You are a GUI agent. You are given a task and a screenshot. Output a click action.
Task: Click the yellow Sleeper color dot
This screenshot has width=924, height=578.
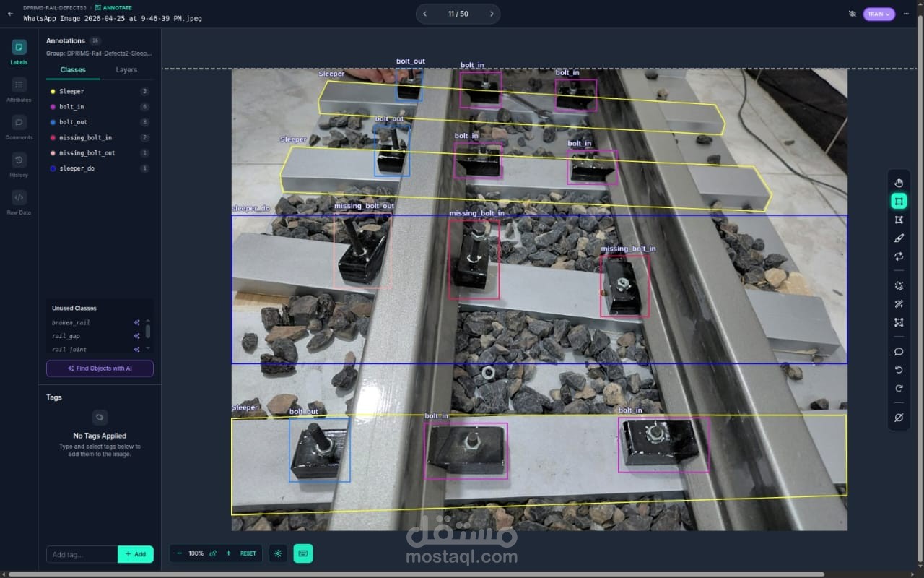tap(53, 92)
